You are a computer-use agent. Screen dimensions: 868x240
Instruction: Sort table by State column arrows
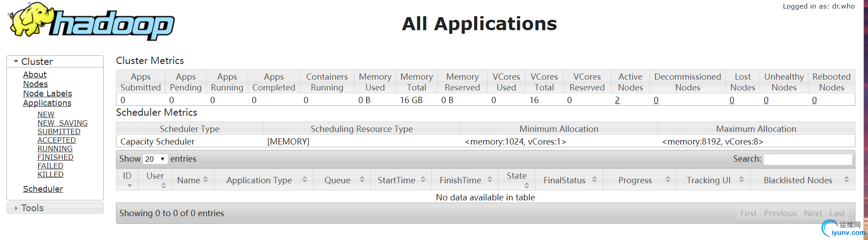tap(526, 186)
